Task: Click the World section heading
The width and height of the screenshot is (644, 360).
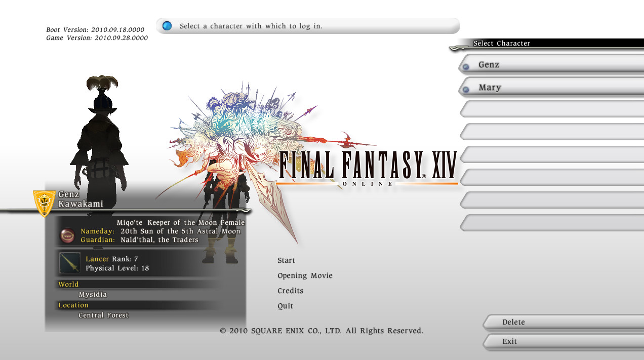Action: point(68,285)
